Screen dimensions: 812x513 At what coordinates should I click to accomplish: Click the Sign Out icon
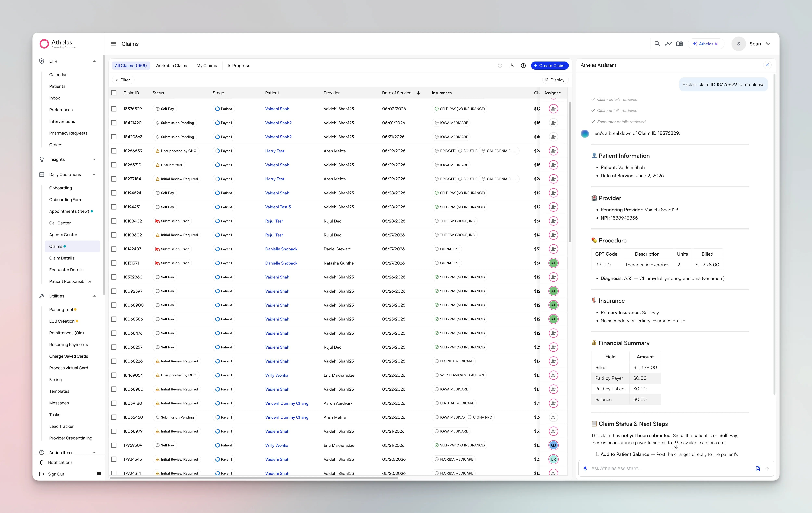[42, 474]
